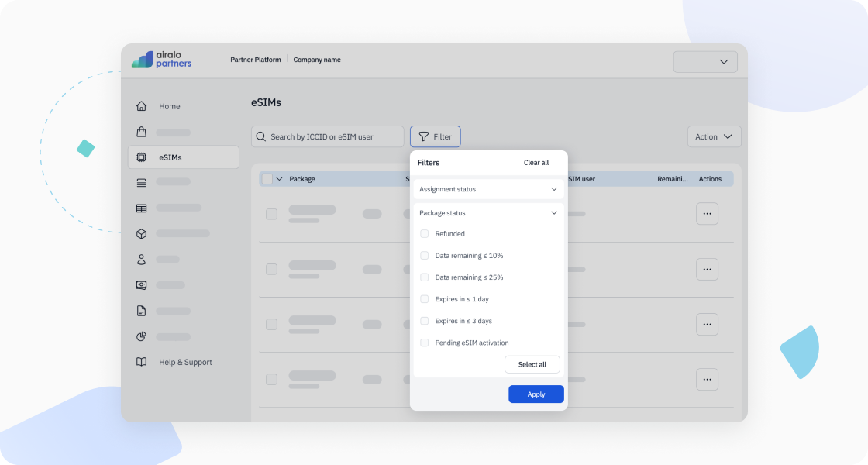Expand the Assignment status section
The image size is (868, 465).
click(488, 189)
